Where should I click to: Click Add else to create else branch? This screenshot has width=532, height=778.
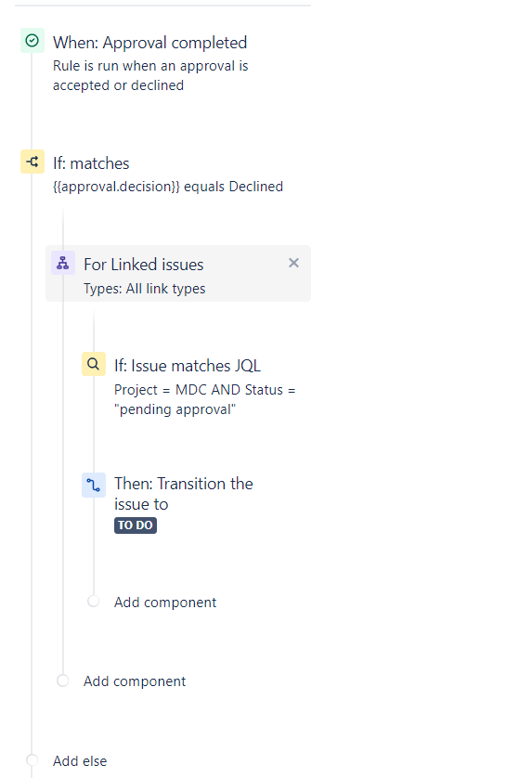[x=80, y=761]
